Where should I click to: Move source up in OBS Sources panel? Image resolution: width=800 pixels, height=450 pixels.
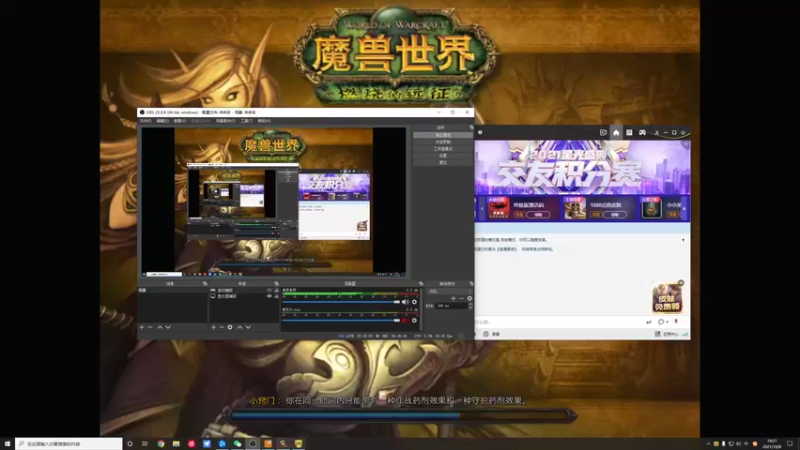click(240, 327)
